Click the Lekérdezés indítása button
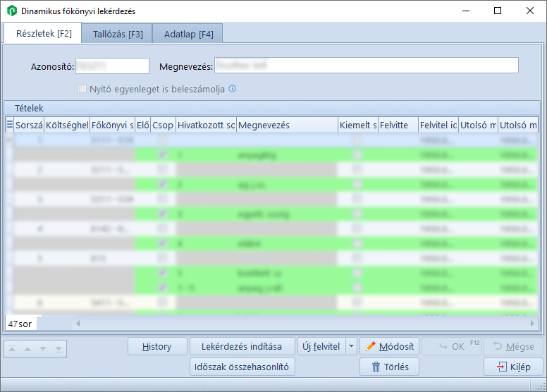 point(241,346)
